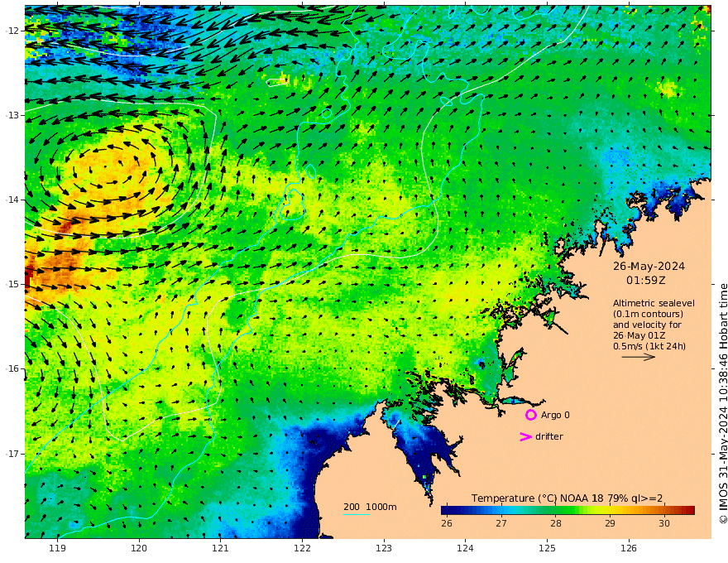
Task: Click the '200 1000m' depth label
Action: 370,507
